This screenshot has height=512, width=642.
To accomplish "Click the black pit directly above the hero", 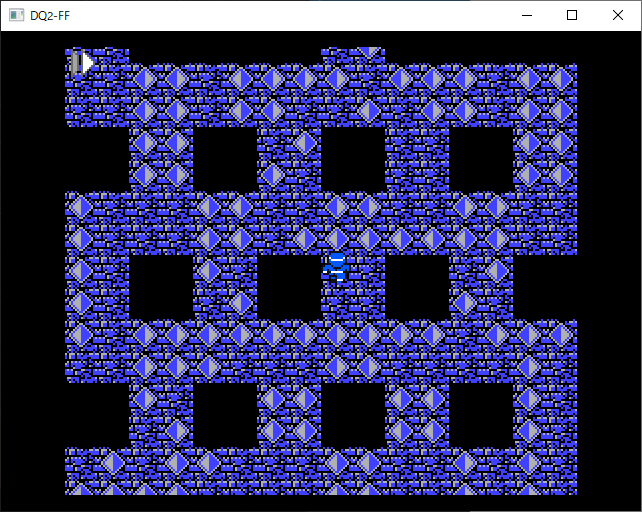I will coord(352,160).
